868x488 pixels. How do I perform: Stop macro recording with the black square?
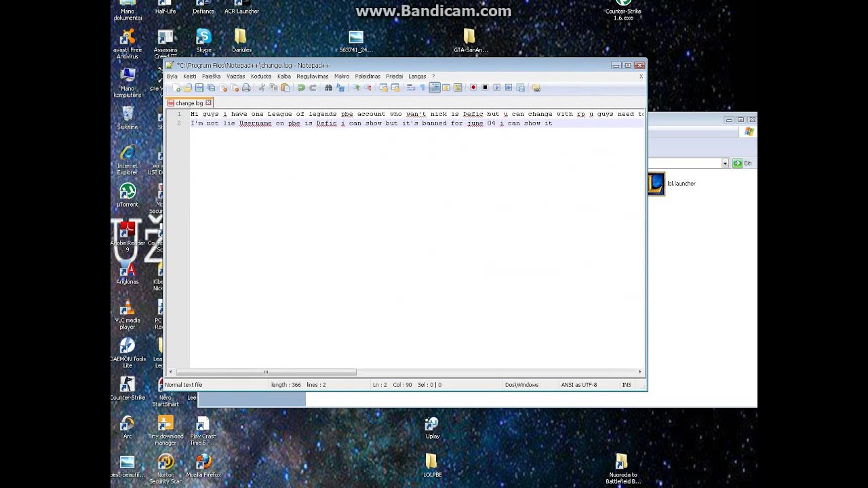485,87
